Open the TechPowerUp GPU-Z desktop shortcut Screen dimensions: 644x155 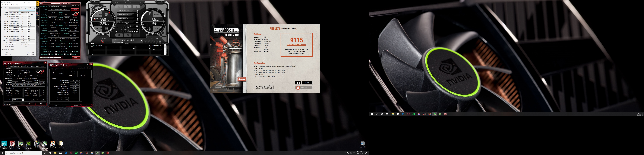tap(20, 144)
